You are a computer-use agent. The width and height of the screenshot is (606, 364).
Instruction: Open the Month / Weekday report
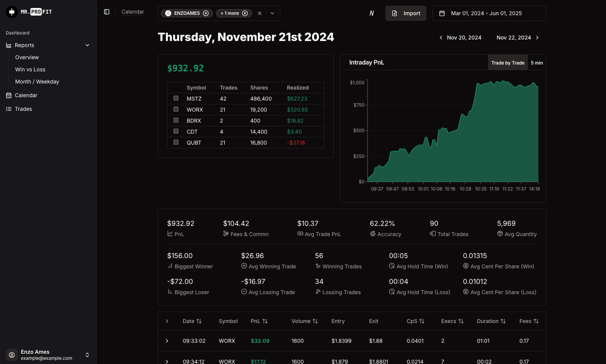pyautogui.click(x=37, y=82)
